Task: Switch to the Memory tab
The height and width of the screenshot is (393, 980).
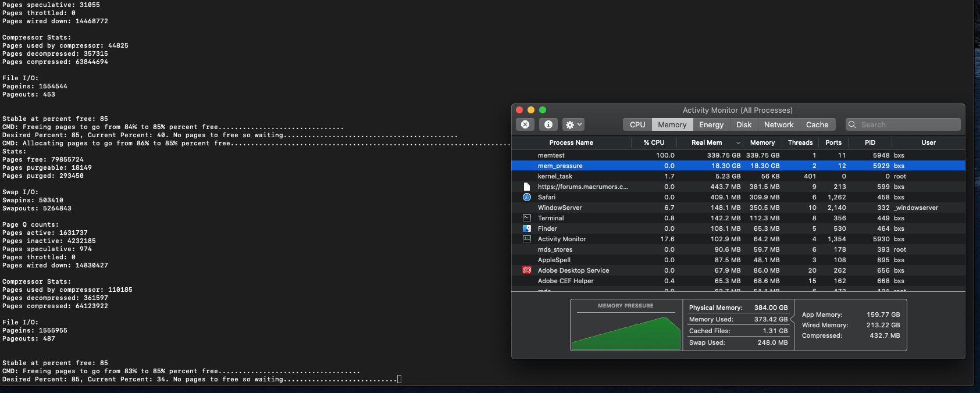Action: (672, 124)
